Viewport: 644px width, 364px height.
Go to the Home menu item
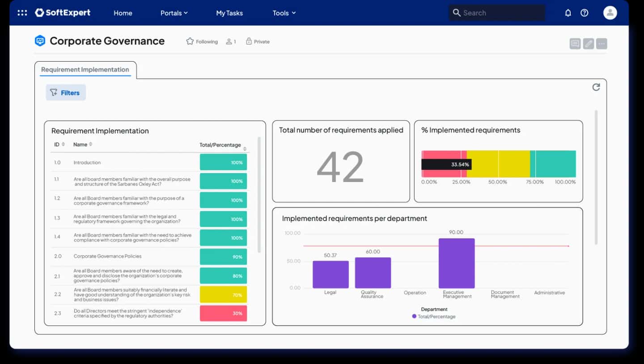123,13
